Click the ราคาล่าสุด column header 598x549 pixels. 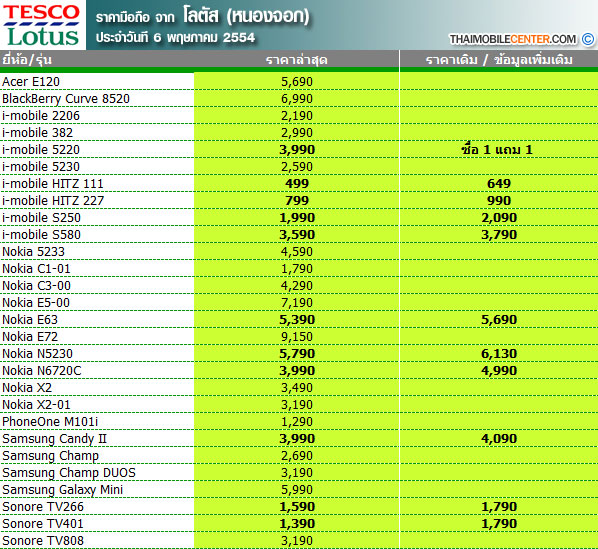point(297,60)
